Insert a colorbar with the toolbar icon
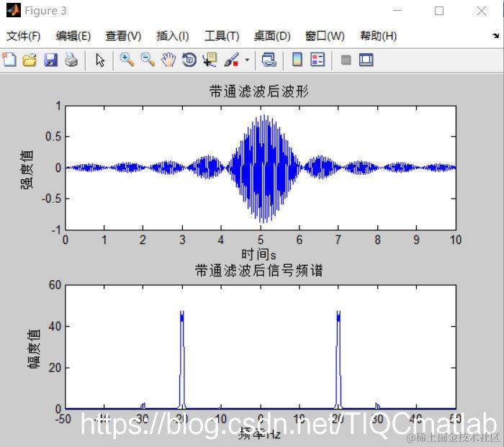This screenshot has width=504, height=447. (297, 60)
